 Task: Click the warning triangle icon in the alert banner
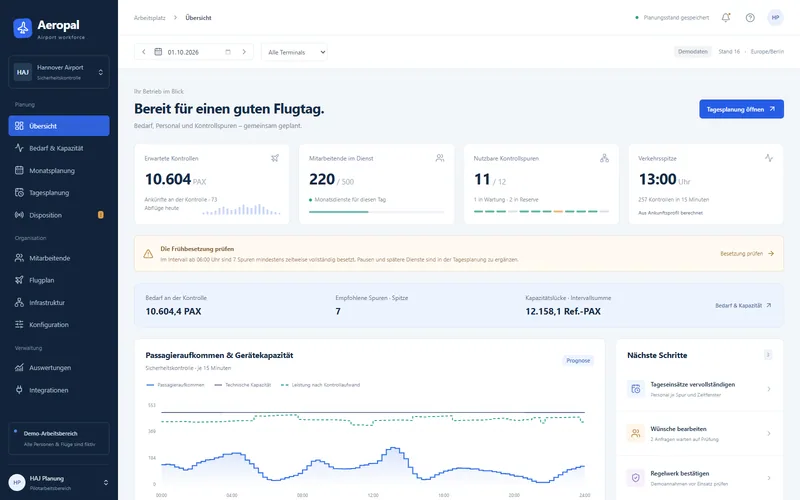coord(148,254)
